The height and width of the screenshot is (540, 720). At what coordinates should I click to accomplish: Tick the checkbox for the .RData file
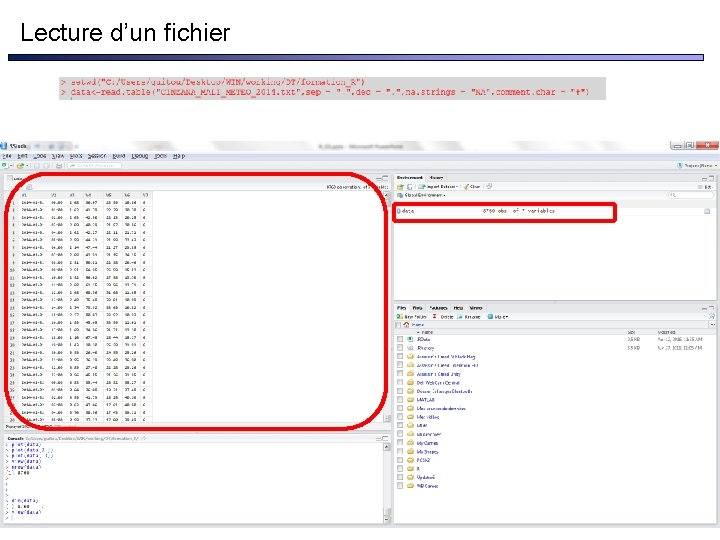click(x=400, y=339)
